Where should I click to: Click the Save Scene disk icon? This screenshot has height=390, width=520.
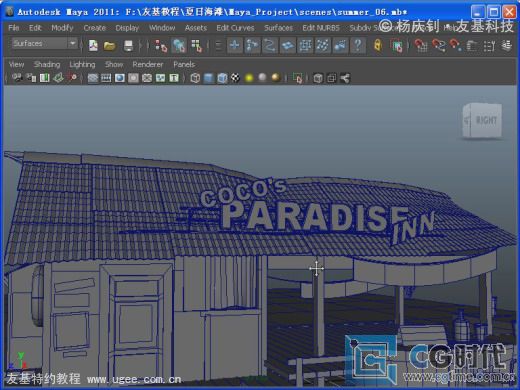[x=128, y=46]
